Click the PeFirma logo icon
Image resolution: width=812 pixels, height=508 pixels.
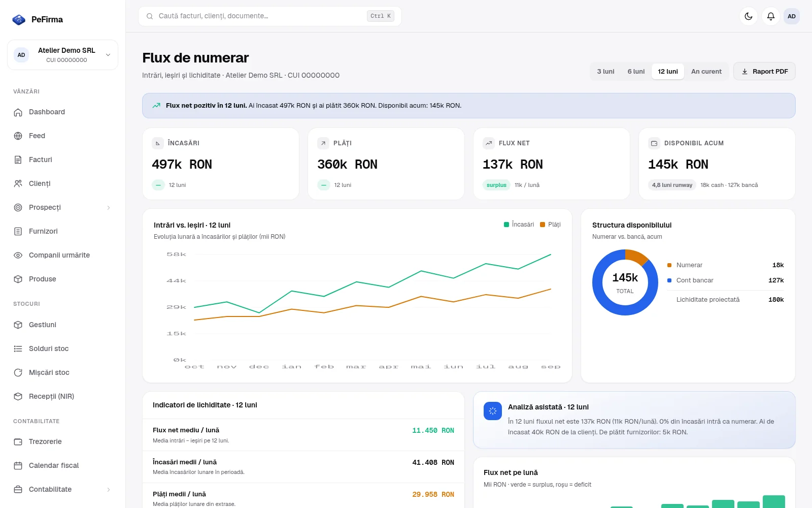pos(19,19)
